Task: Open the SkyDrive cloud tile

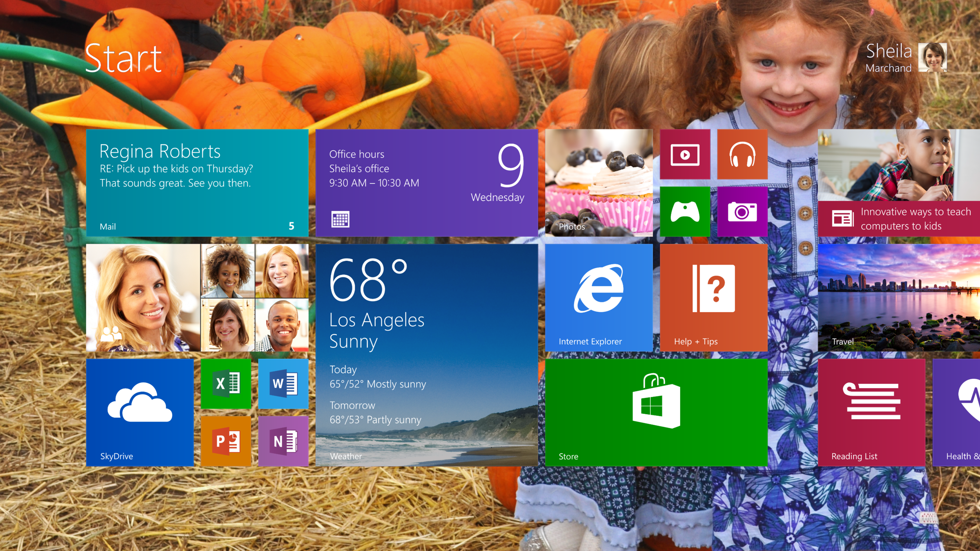Action: click(x=140, y=412)
